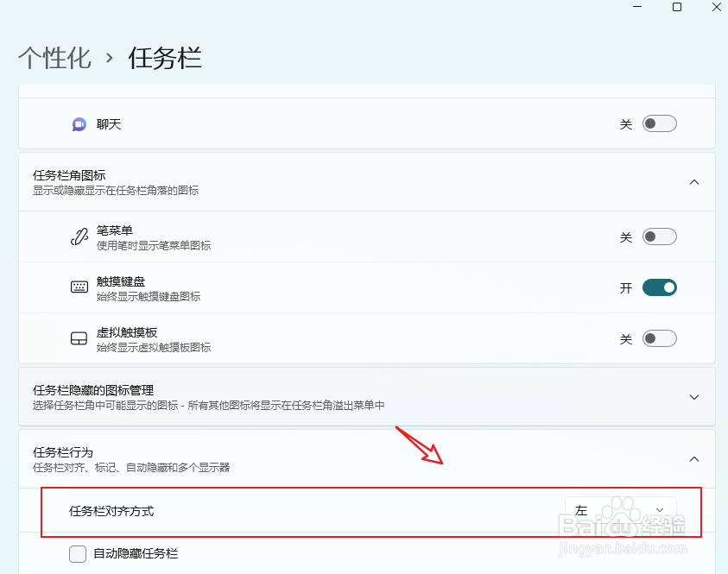Enable the 虚拟触摸板 toggle

coord(659,337)
